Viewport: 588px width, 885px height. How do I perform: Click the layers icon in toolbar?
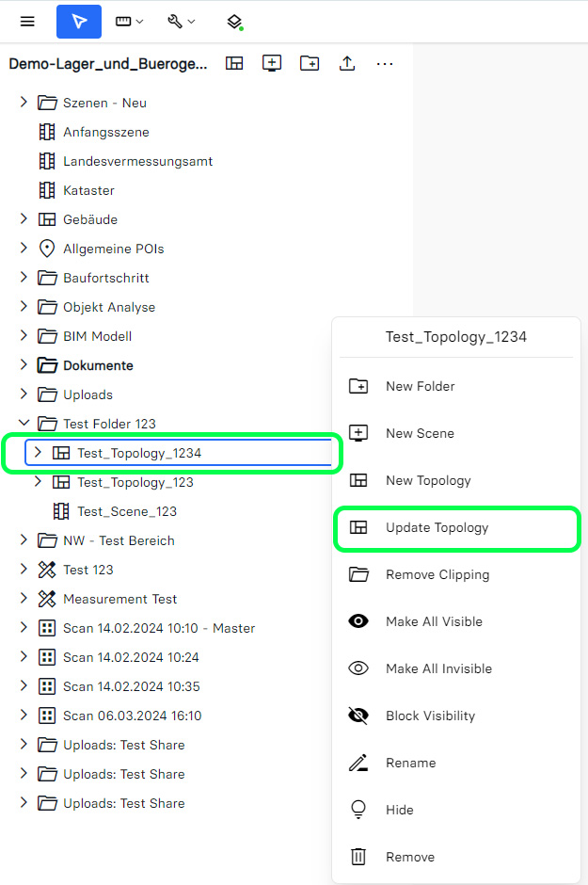235,21
